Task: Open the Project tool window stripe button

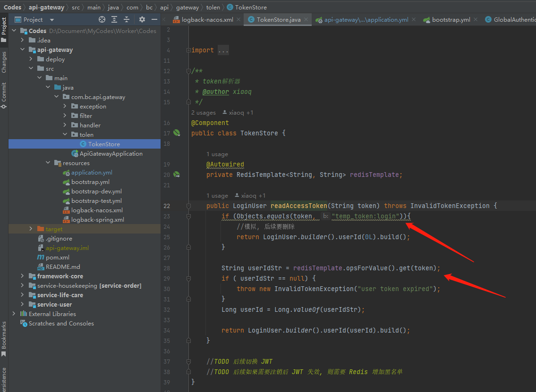Action: pyautogui.click(x=4, y=30)
